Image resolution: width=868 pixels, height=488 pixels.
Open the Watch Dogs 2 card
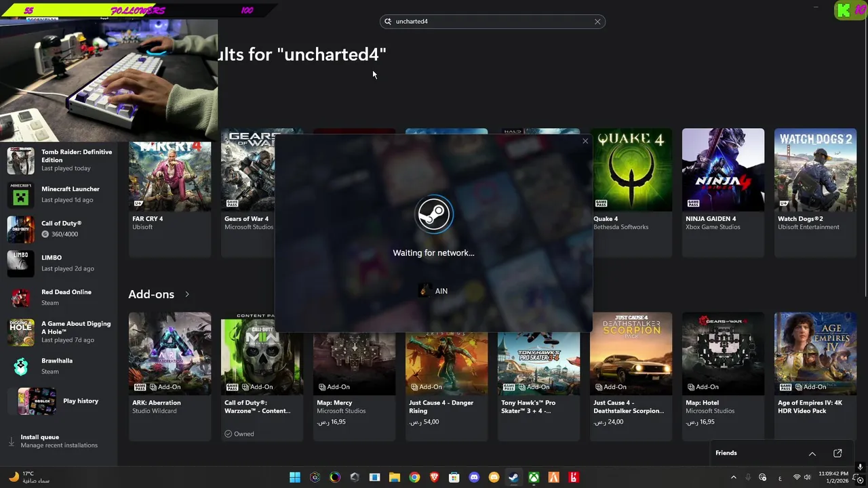coord(815,192)
